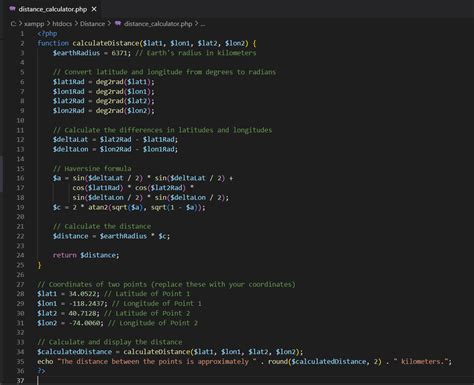Click the PHP icon in breadcrumb
This screenshot has width=474, height=385.
118,24
